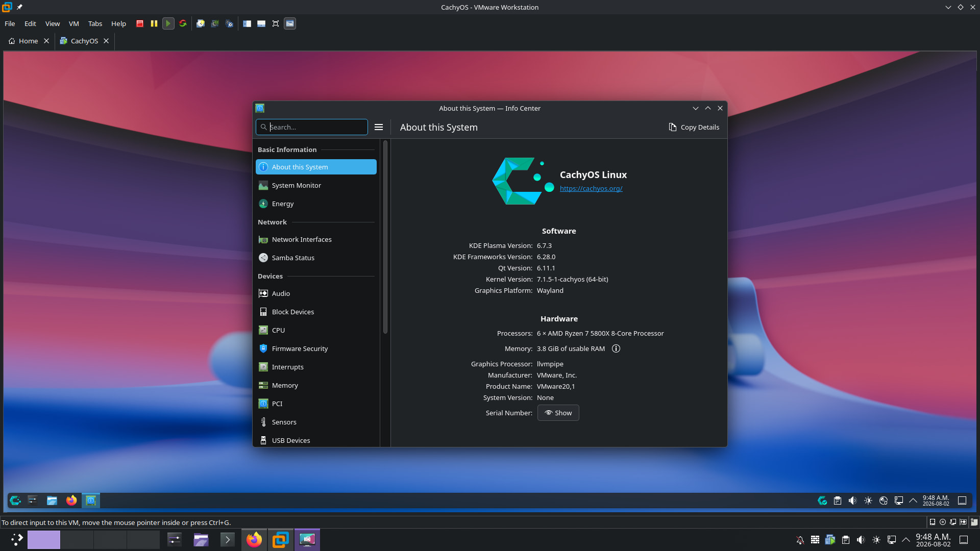Viewport: 980px width, 551px height.
Task: Open the disks and devices tray icon in VM
Action: pos(884,500)
